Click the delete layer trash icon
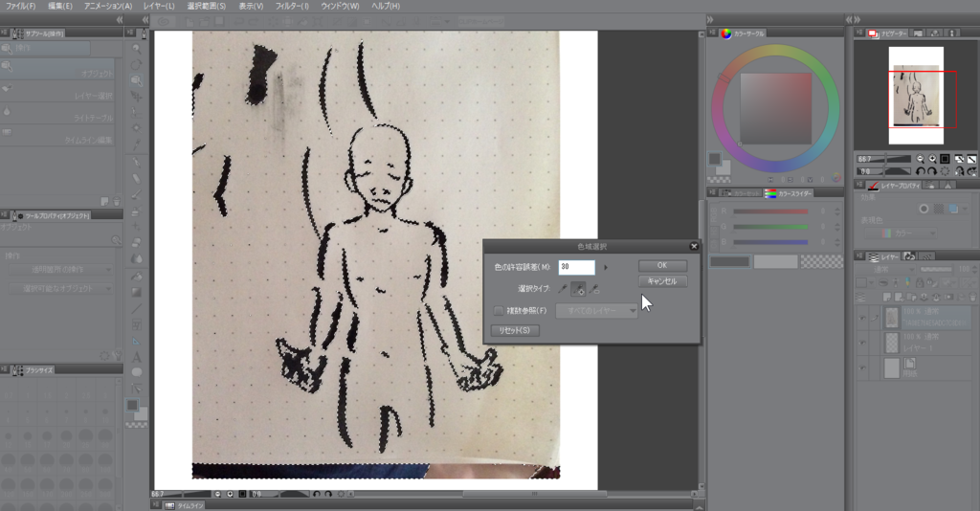Image resolution: width=980 pixels, height=511 pixels. 972,298
